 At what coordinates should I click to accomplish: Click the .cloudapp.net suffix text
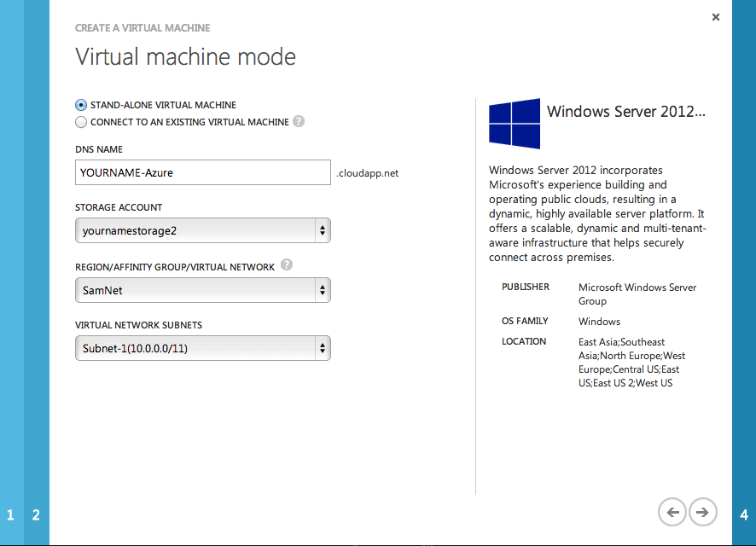(x=367, y=173)
